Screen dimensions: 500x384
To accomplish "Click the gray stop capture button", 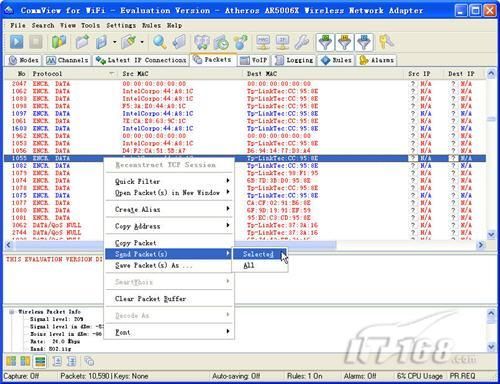I will tap(36, 42).
